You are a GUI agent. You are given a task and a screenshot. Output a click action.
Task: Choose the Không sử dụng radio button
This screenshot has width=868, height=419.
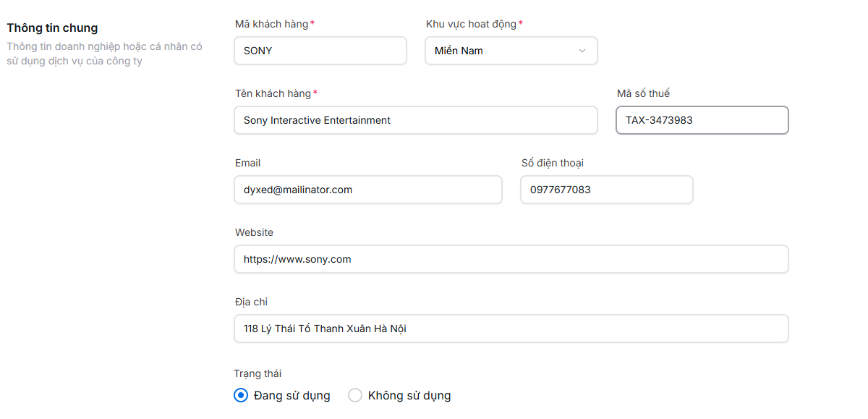point(355,395)
